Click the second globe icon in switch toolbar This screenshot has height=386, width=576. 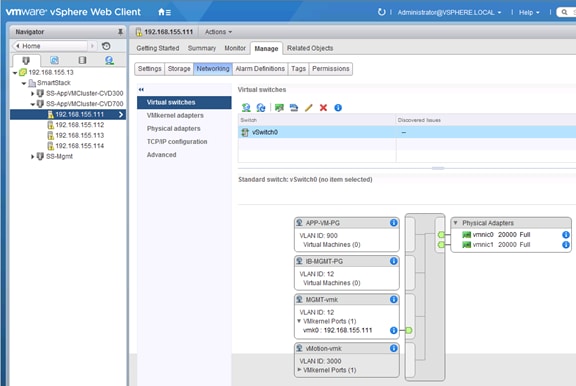coord(261,108)
